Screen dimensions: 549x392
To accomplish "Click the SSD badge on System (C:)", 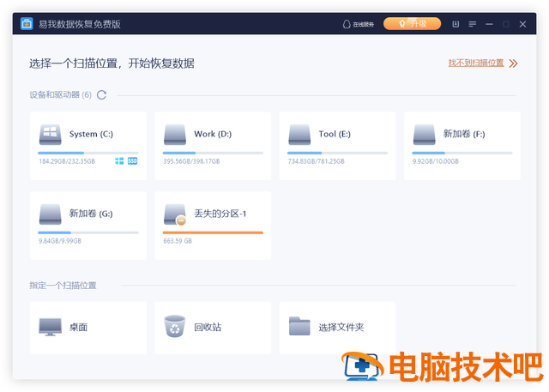I will click(132, 161).
